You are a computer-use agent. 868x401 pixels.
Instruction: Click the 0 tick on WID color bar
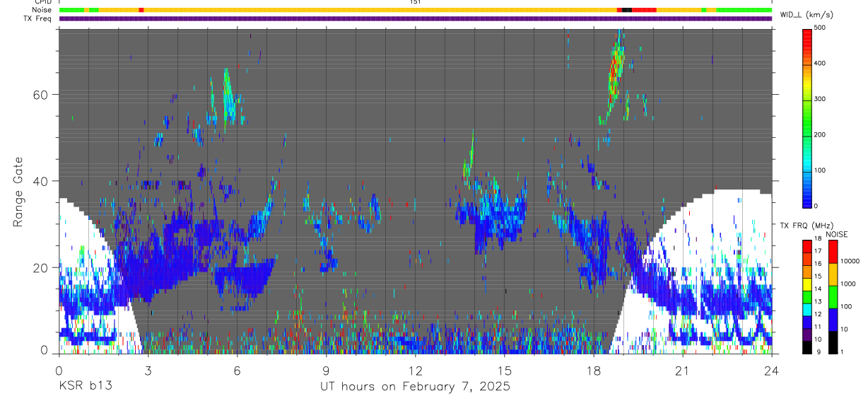[816, 206]
